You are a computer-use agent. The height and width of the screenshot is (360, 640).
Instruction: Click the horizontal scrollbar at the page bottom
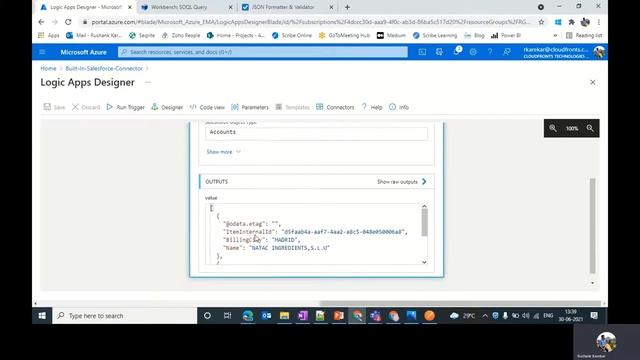(x=460, y=303)
